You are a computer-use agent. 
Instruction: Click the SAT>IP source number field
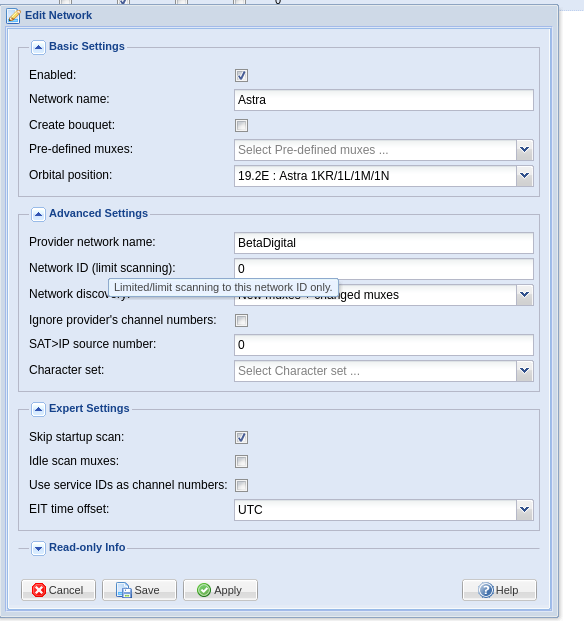pos(384,345)
